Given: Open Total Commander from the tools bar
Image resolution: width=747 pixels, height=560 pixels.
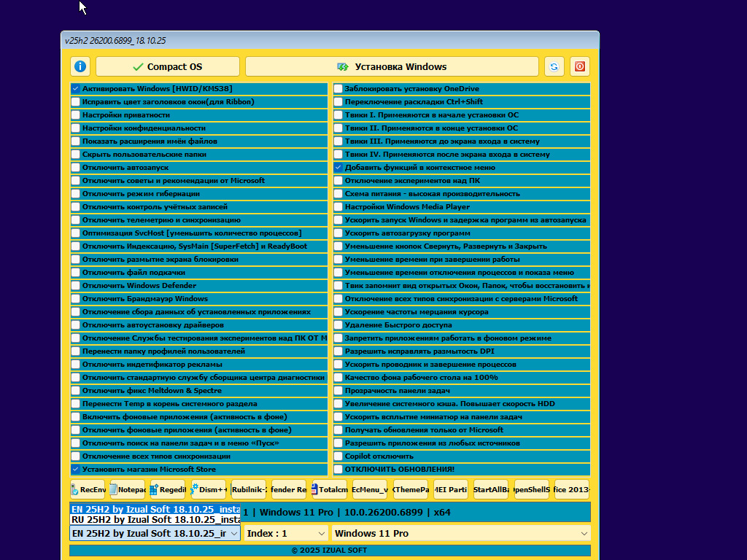Looking at the screenshot, I should [x=330, y=490].
